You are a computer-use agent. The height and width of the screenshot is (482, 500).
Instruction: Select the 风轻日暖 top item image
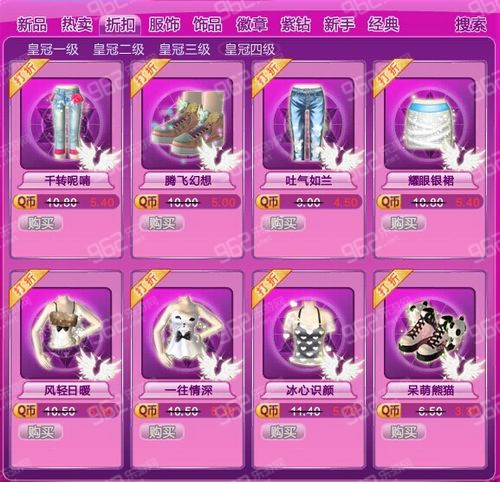pyautogui.click(x=66, y=333)
